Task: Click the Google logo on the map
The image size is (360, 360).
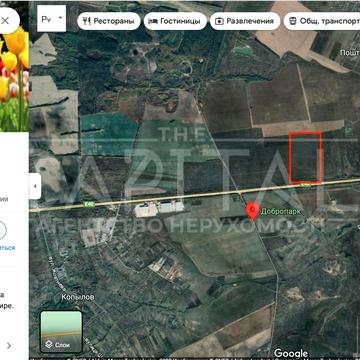Action: (291, 353)
